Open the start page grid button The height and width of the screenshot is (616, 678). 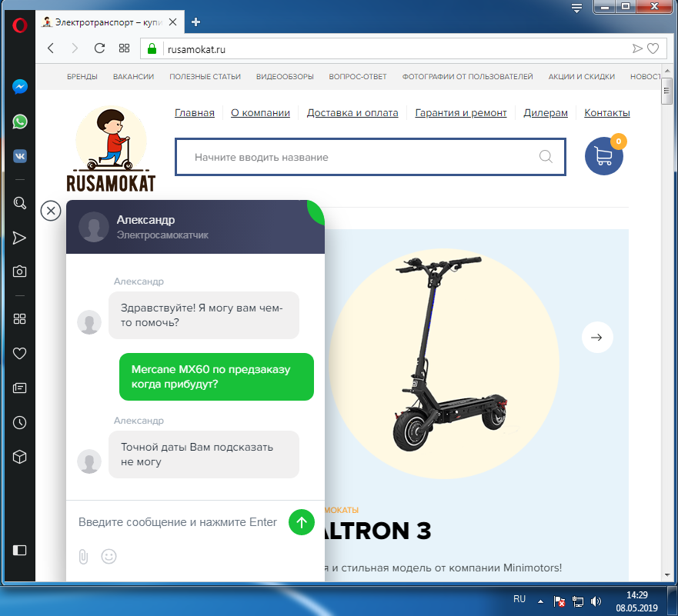(x=124, y=48)
